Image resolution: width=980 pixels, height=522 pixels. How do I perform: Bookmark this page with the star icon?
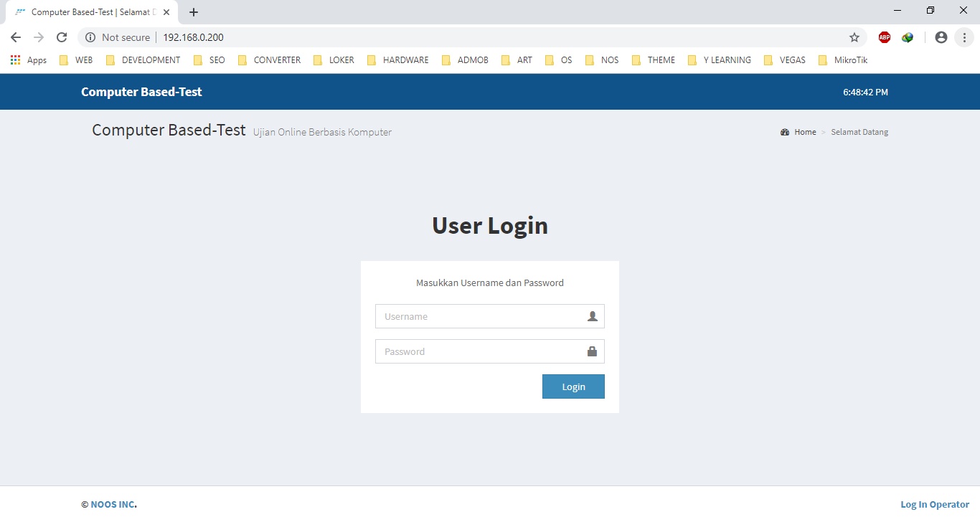pos(854,37)
